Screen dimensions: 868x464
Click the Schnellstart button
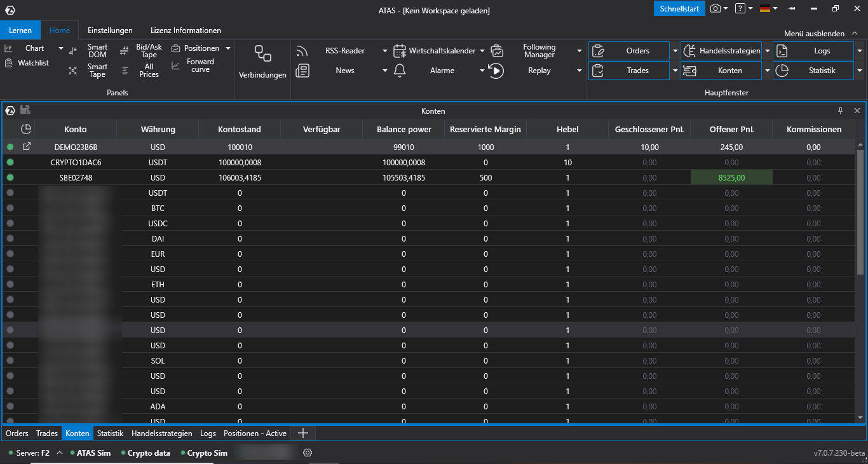(679, 9)
